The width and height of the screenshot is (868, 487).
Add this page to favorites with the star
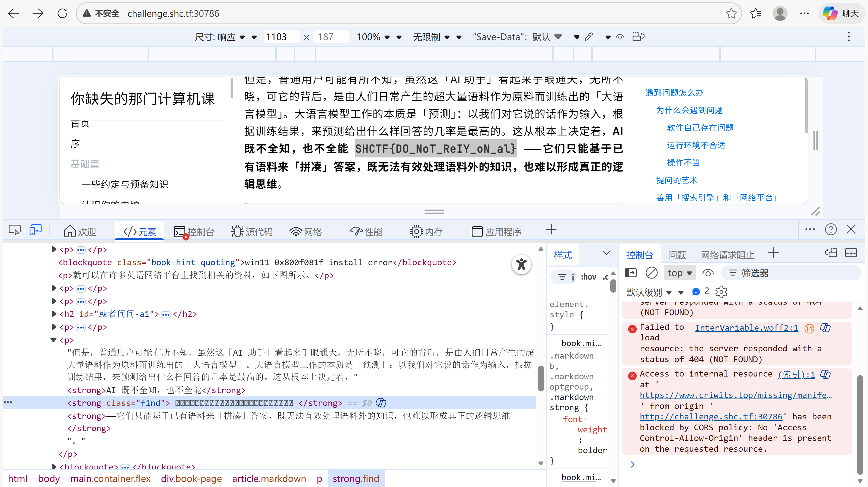731,14
